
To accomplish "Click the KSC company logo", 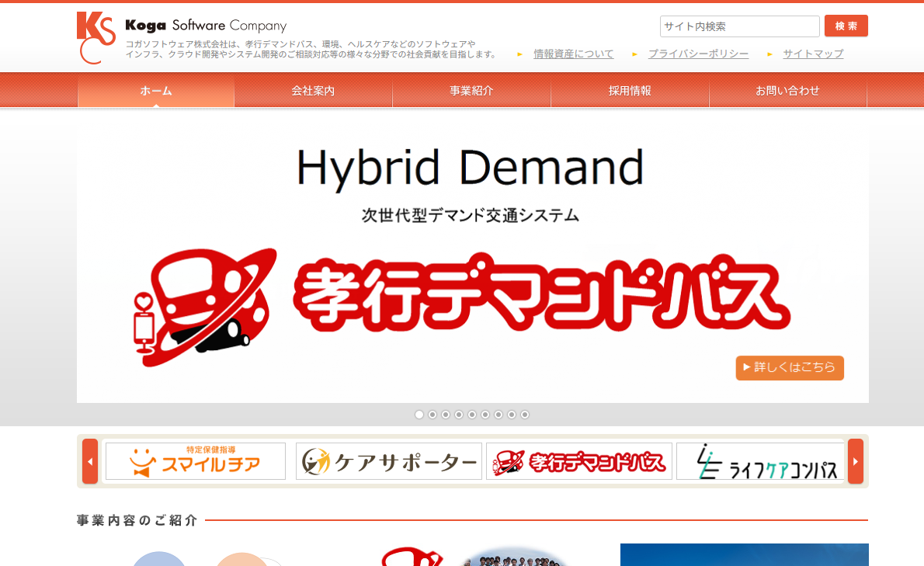I will point(96,38).
